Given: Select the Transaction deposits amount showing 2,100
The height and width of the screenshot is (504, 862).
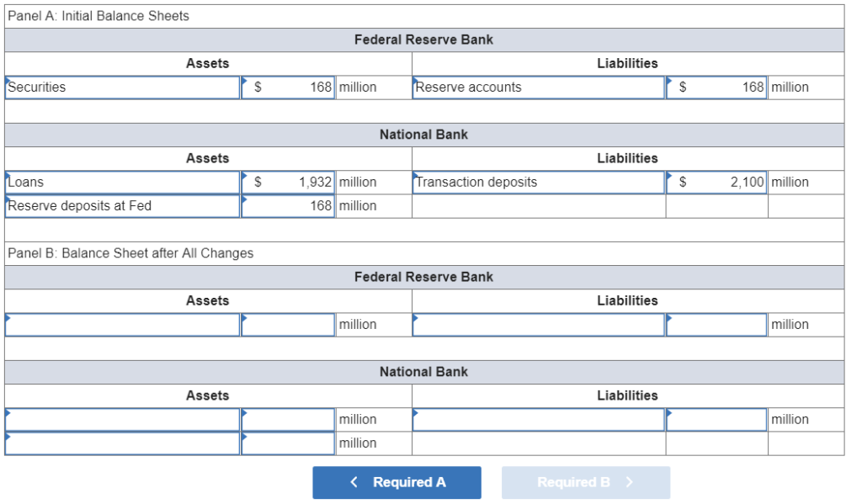Looking at the screenshot, I should 716,182.
